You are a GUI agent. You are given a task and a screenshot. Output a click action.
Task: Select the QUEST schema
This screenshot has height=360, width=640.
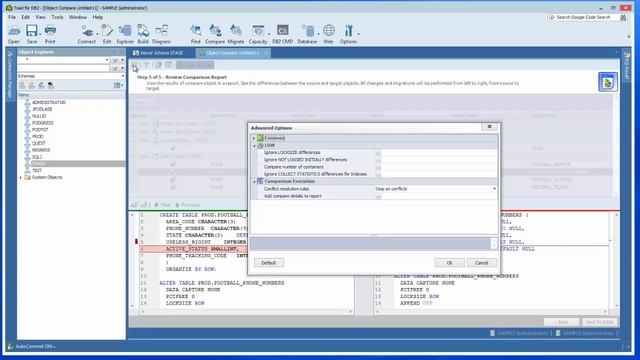pyautogui.click(x=39, y=143)
